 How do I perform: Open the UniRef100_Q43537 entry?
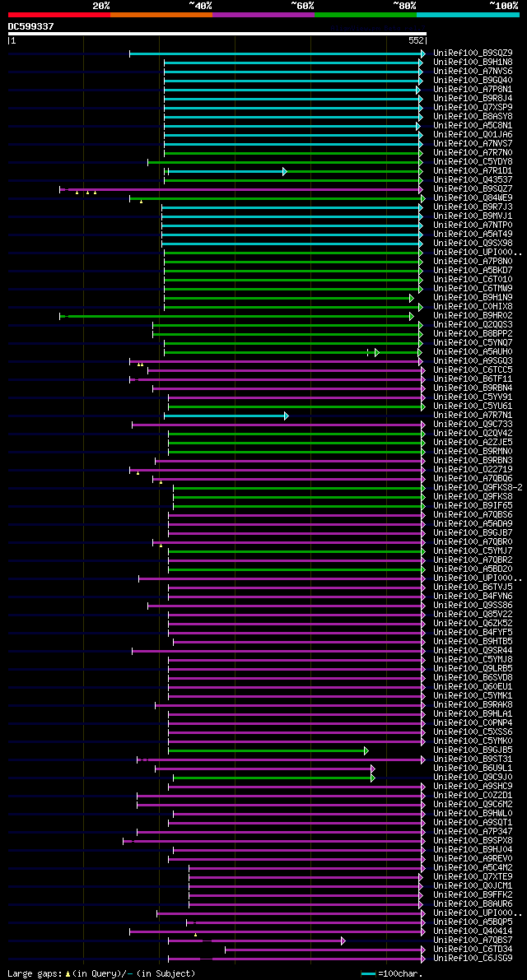point(473,180)
